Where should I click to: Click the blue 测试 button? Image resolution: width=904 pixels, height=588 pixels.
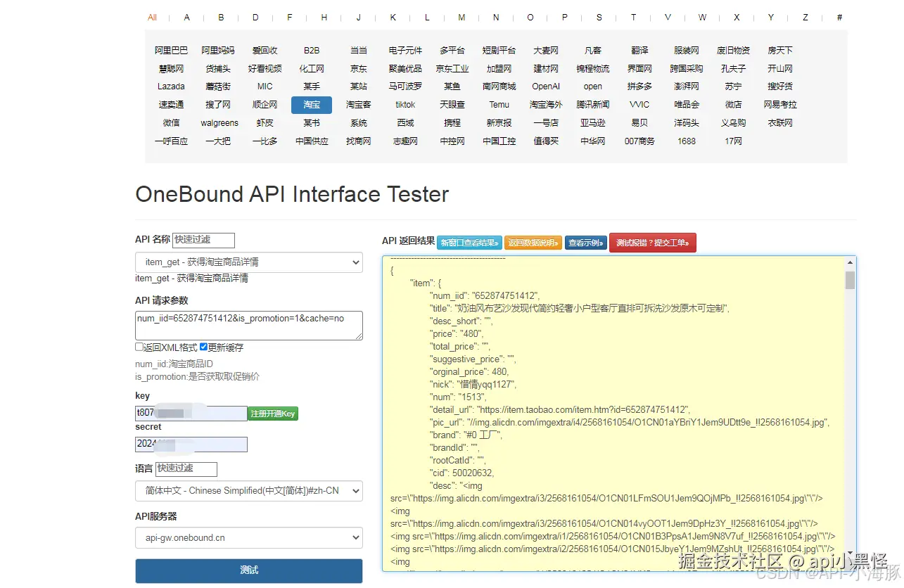click(x=249, y=570)
